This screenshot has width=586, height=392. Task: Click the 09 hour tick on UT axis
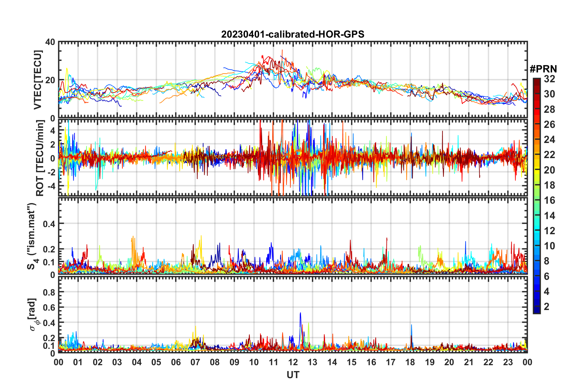tap(234, 362)
